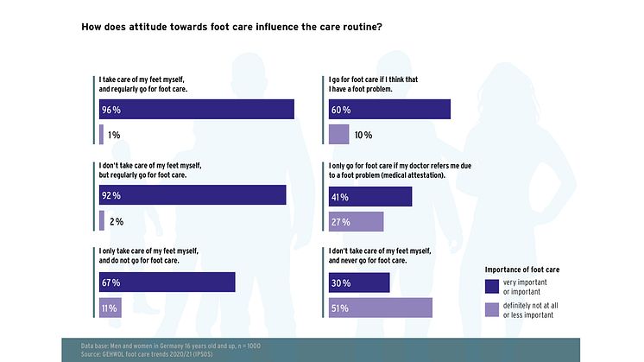The height and width of the screenshot is (362, 644).
Task: Click the dark purple legend swatch
Action: (x=494, y=286)
